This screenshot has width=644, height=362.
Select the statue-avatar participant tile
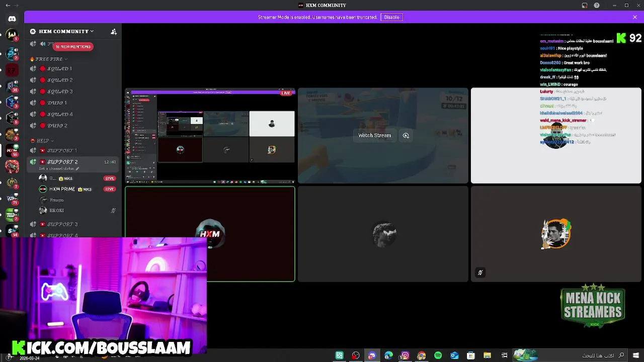click(383, 234)
